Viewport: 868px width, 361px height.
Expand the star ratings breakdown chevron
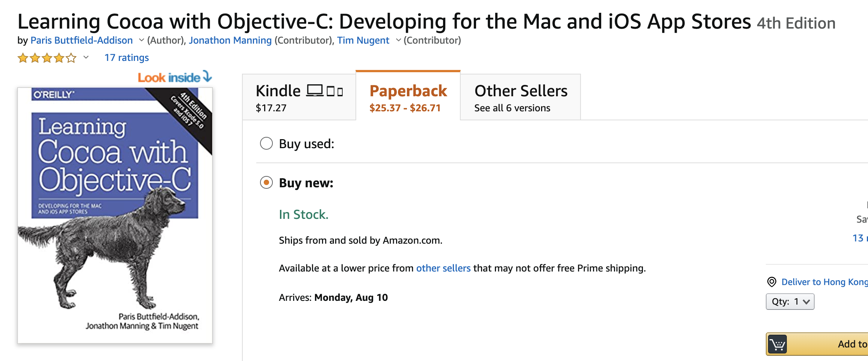click(x=86, y=57)
